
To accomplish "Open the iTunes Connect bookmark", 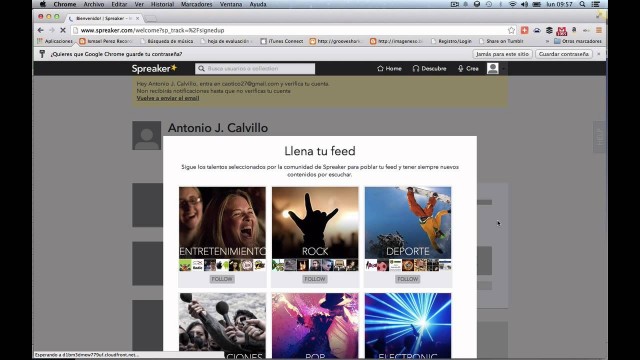I will click(x=282, y=41).
